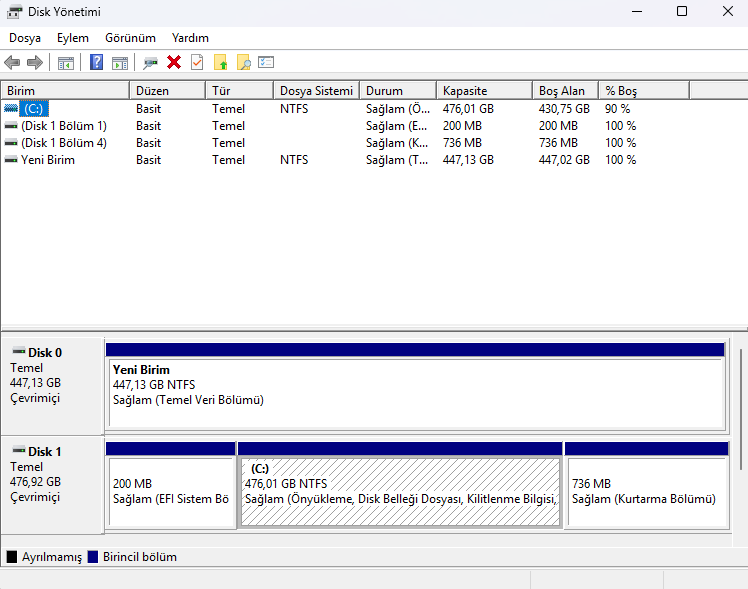The width and height of the screenshot is (748, 589).
Task: Click the Disk Yönetimi title bar icon
Action: click(14, 11)
